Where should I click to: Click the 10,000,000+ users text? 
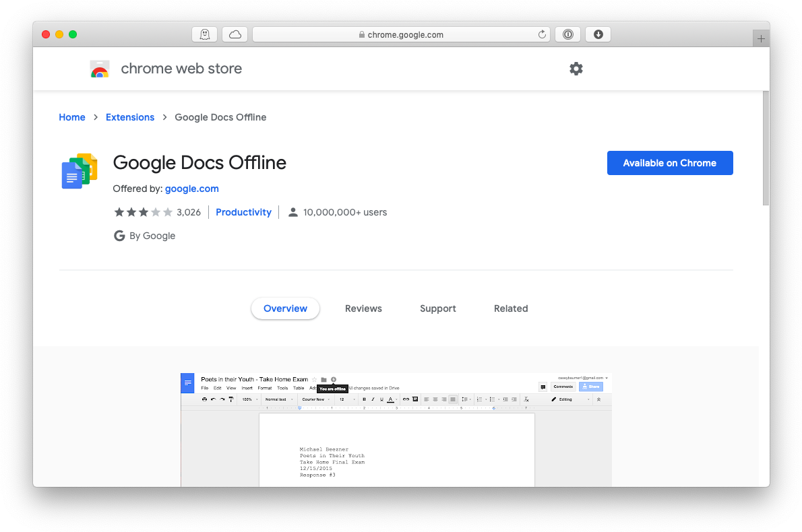tap(345, 212)
